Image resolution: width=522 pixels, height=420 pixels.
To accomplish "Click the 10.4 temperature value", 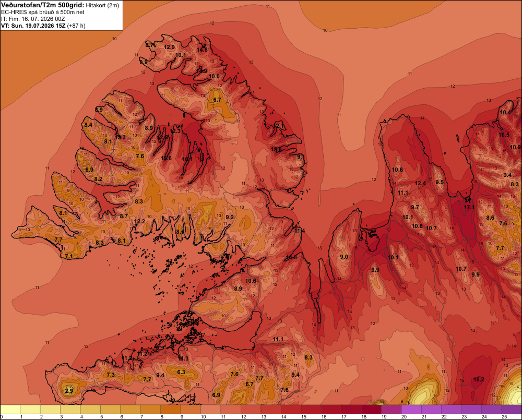I will 505,112.
